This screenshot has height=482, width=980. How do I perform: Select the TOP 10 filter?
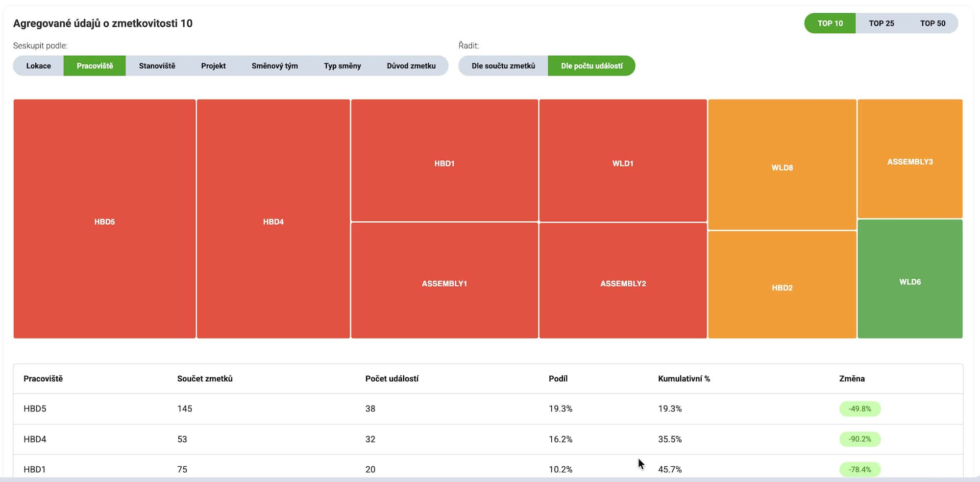829,23
